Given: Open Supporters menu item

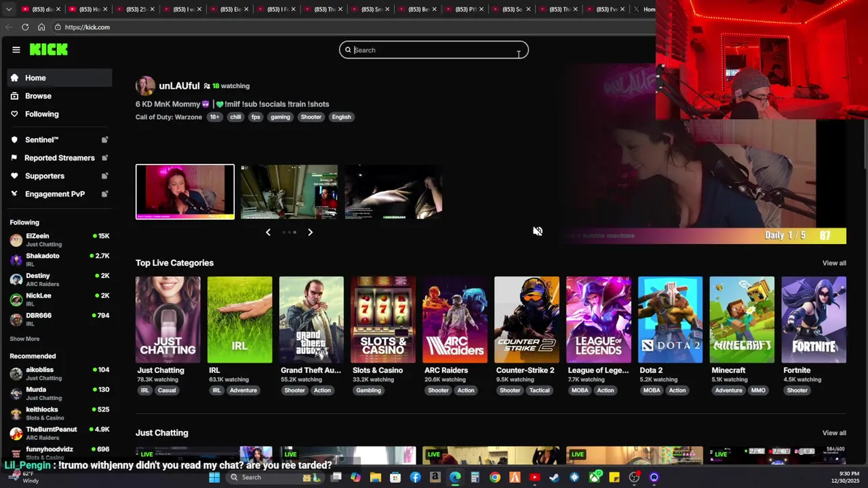Looking at the screenshot, I should [x=60, y=176].
